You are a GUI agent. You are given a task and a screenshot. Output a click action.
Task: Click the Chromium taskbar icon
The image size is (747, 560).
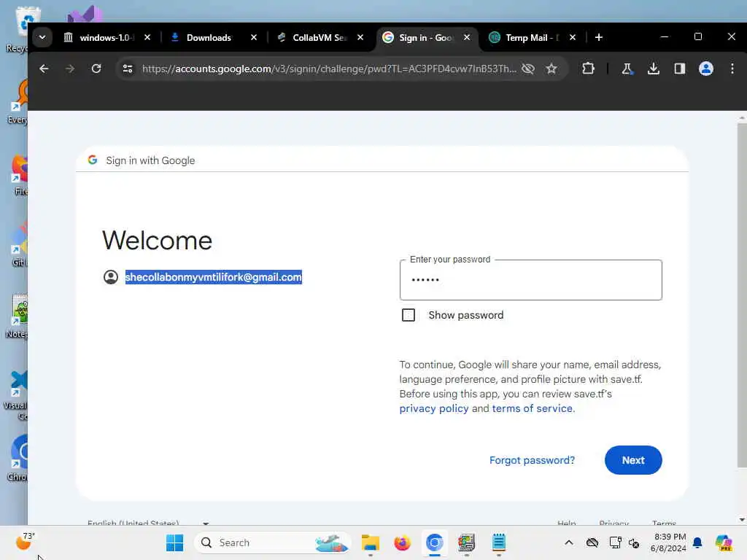[435, 542]
